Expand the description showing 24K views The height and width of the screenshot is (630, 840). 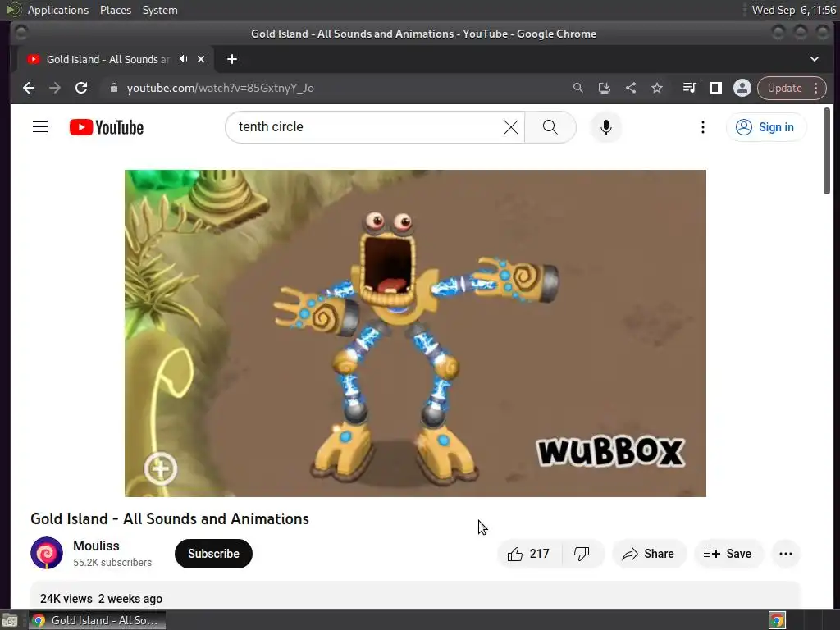415,596
